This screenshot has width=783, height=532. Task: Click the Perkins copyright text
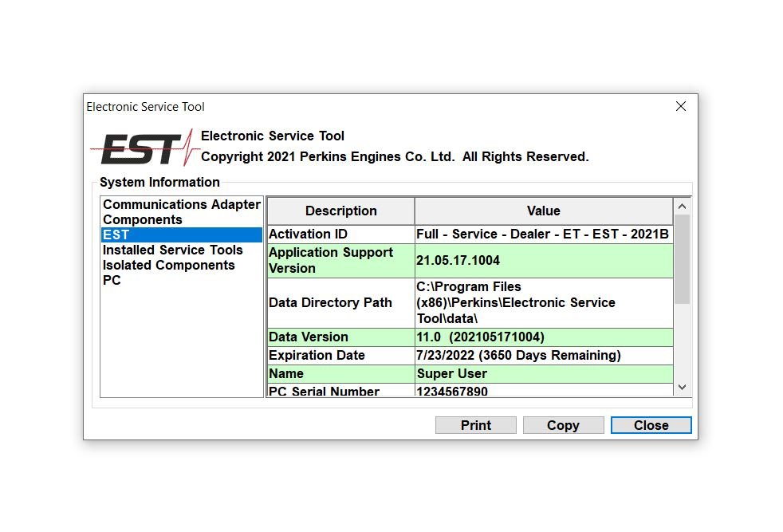click(395, 157)
